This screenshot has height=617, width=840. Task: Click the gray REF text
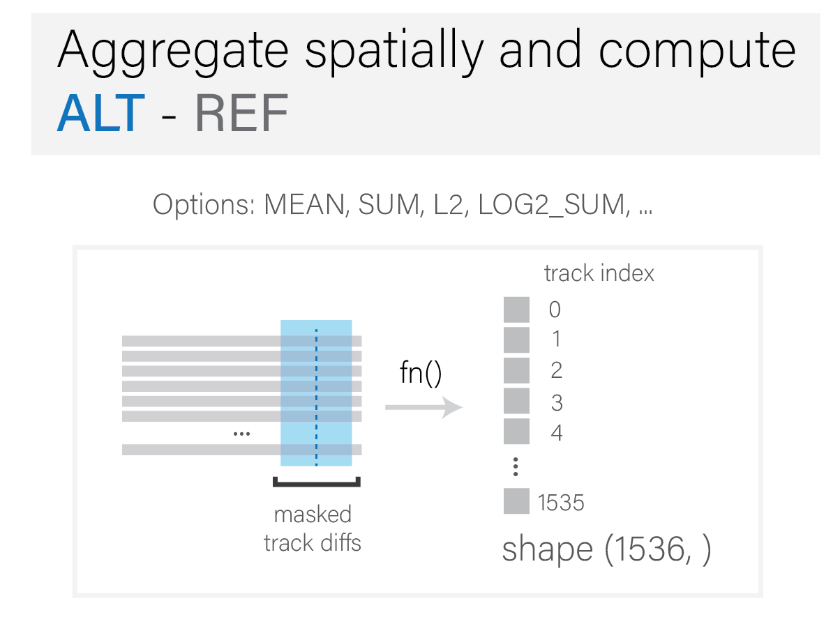click(x=240, y=113)
